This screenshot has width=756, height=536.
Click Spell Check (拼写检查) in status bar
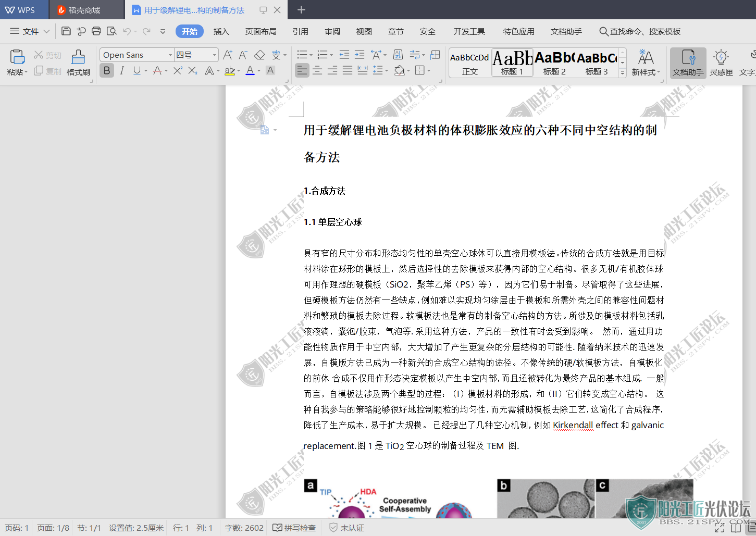294,528
